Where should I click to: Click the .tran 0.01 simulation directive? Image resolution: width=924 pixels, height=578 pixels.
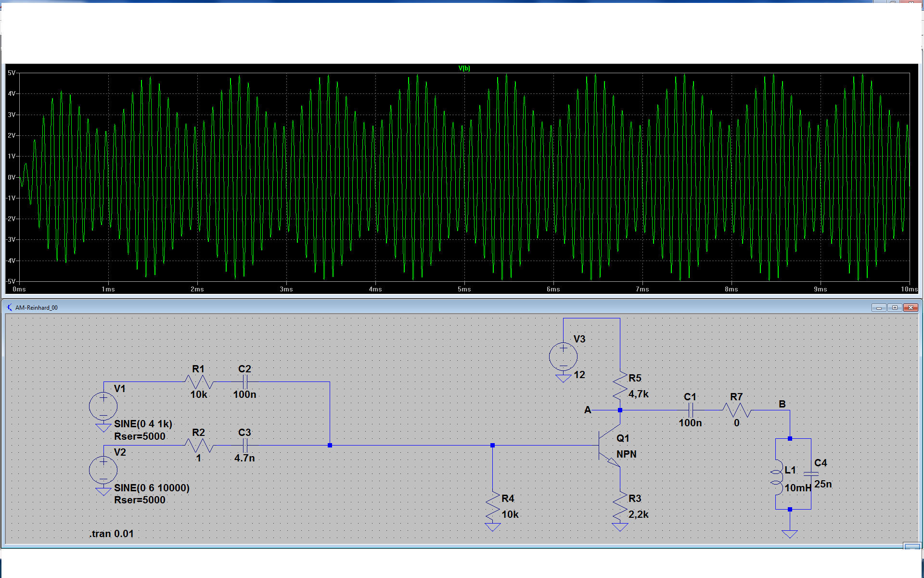pos(111,534)
